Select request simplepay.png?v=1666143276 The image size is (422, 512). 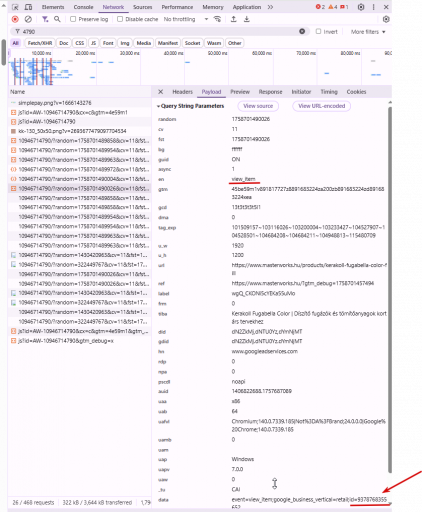pyautogui.click(x=80, y=103)
